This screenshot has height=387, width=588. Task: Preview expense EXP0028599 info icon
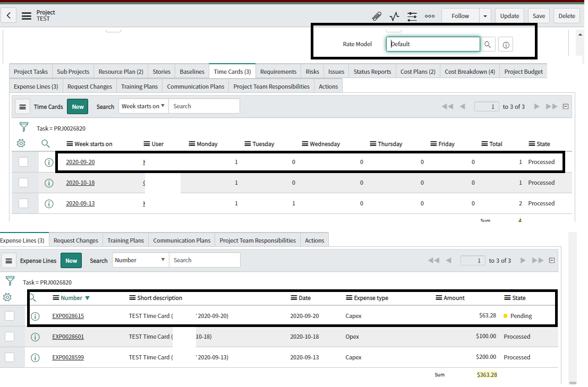pos(35,357)
